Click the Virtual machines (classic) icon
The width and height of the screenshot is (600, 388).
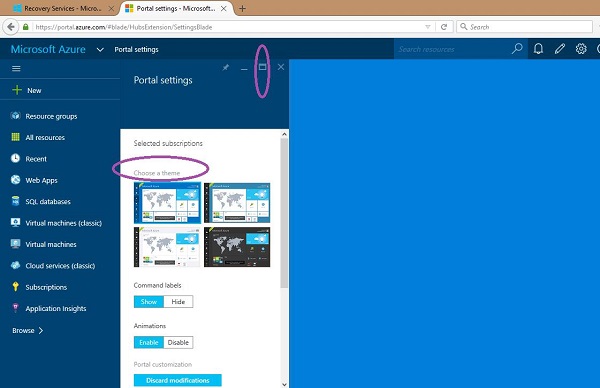(x=15, y=222)
